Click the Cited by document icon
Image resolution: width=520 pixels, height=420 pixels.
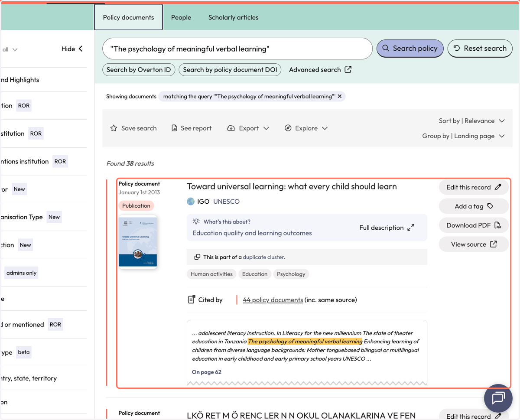191,300
